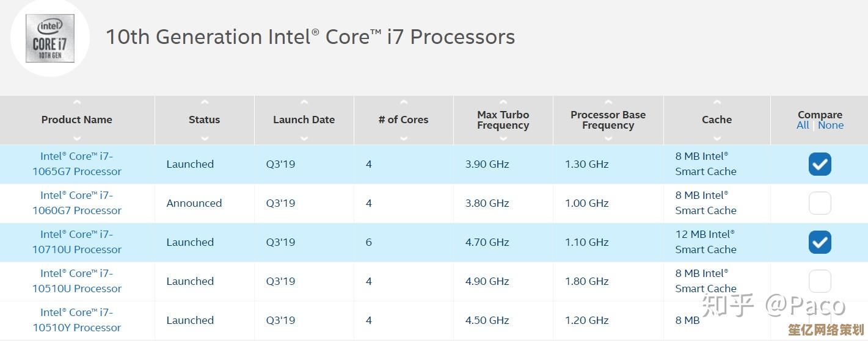Sort descending by # of Cores arrow
868x341 pixels.
click(404, 138)
